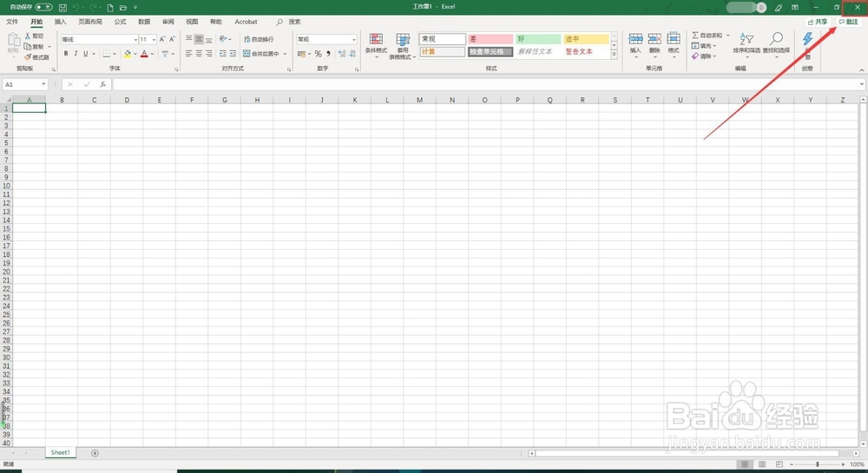
Task: Click the Orientation (text rotate) icon
Action: coord(222,39)
